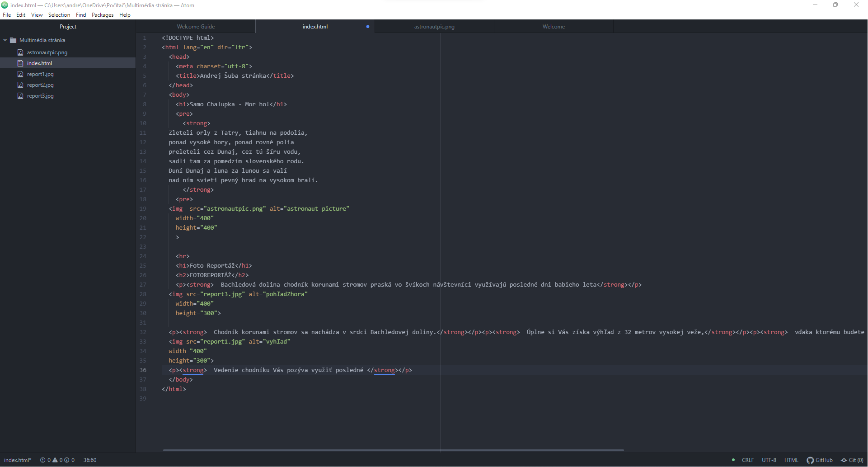Click the linter errors icon in status bar

pyautogui.click(x=43, y=460)
